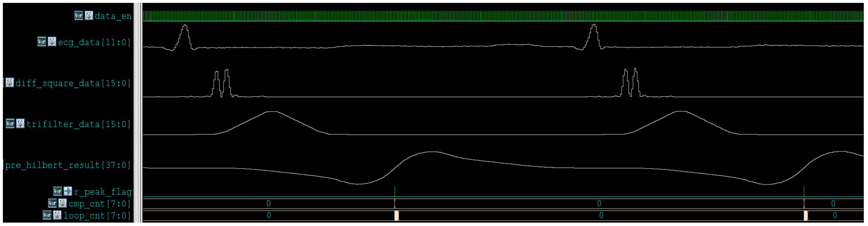Click the first ecg_data R-peak spike
The height and width of the screenshot is (226, 868).
click(x=185, y=37)
